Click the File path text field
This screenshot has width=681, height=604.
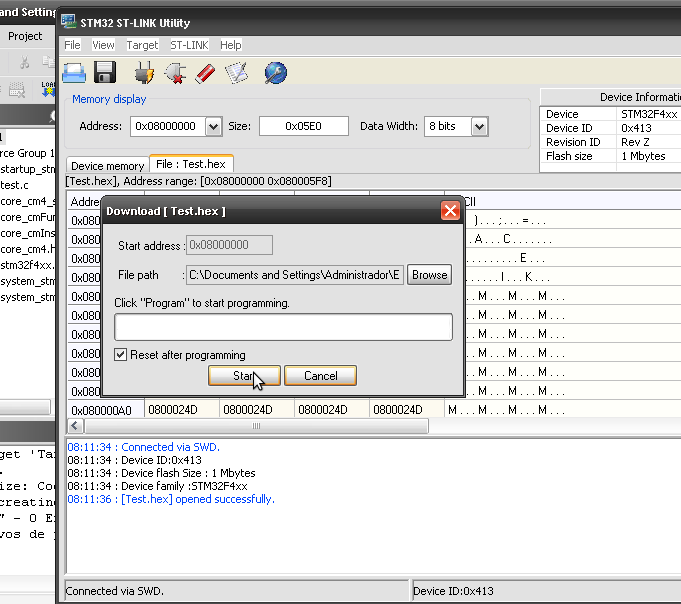(x=294, y=275)
